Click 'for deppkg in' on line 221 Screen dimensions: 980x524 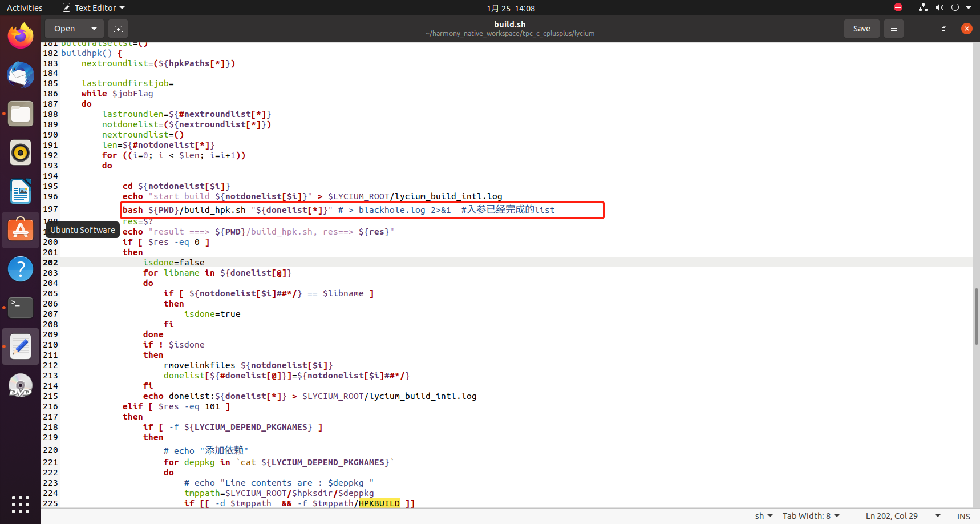click(197, 462)
